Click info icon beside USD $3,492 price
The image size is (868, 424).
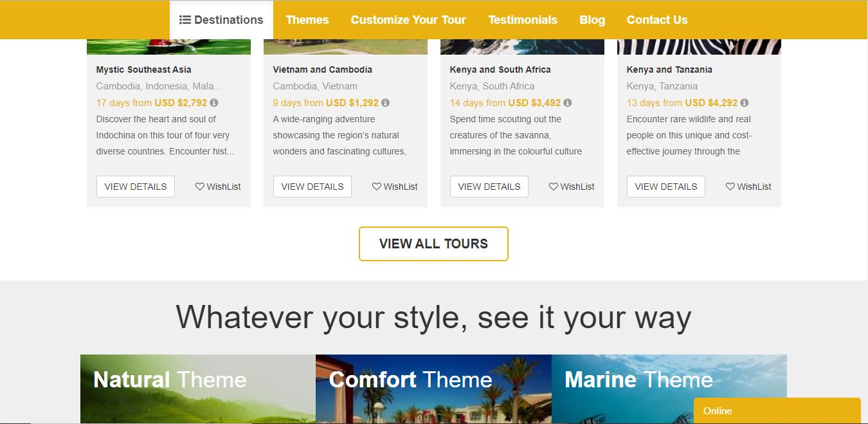pyautogui.click(x=568, y=103)
